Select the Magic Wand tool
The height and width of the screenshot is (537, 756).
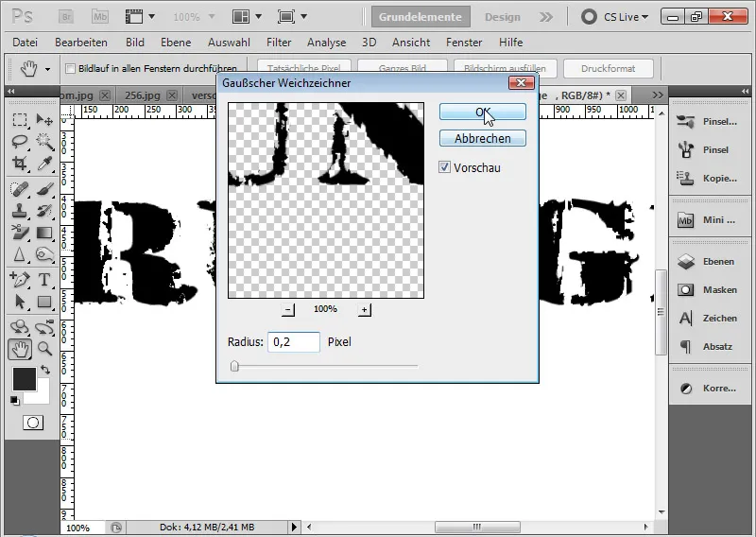click(44, 142)
